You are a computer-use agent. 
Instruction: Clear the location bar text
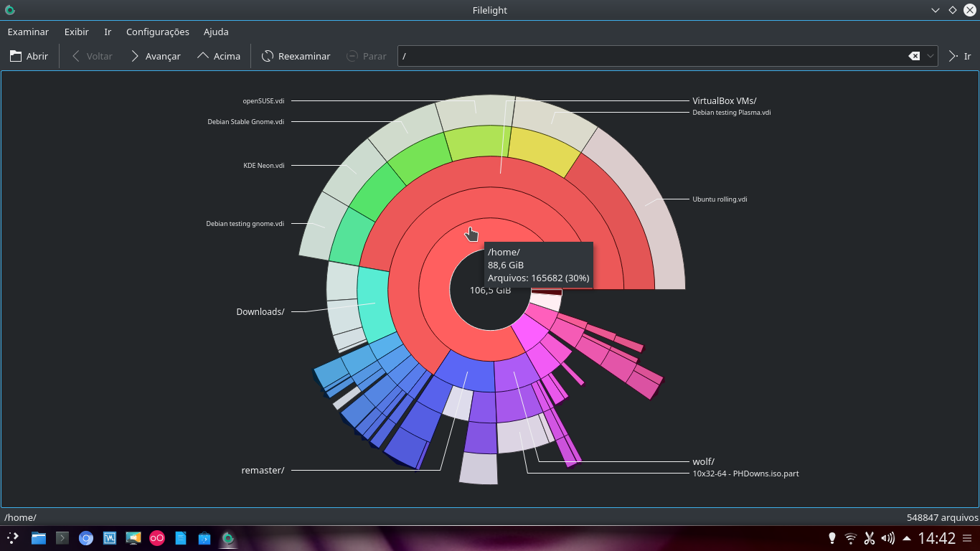(914, 56)
